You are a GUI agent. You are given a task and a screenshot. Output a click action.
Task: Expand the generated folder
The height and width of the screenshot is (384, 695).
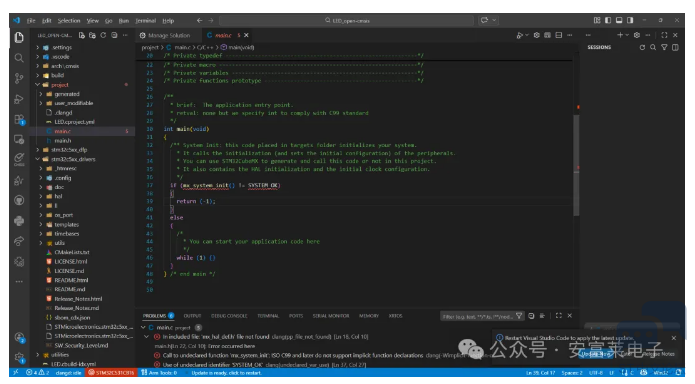pos(41,94)
